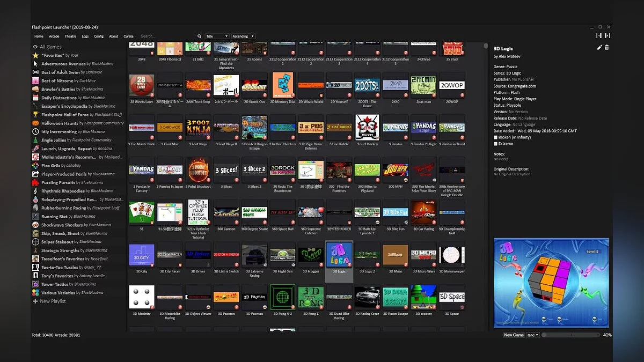Open the Grid layout dropdown
This screenshot has width=644, height=362.
click(x=532, y=335)
